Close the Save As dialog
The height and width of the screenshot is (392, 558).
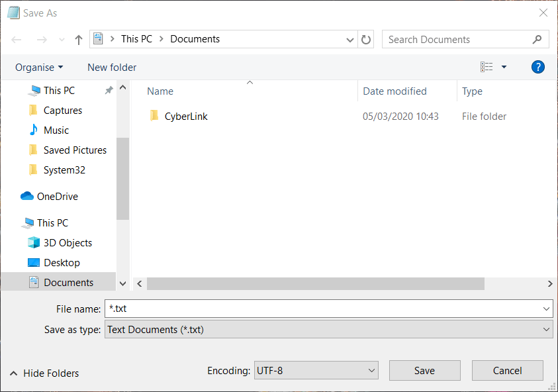[543, 13]
